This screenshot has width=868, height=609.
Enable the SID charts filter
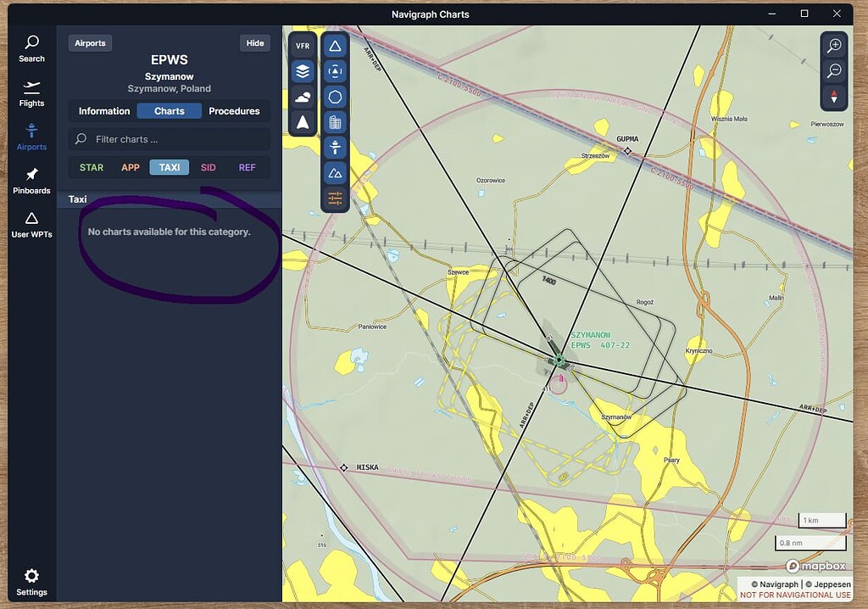[208, 167]
